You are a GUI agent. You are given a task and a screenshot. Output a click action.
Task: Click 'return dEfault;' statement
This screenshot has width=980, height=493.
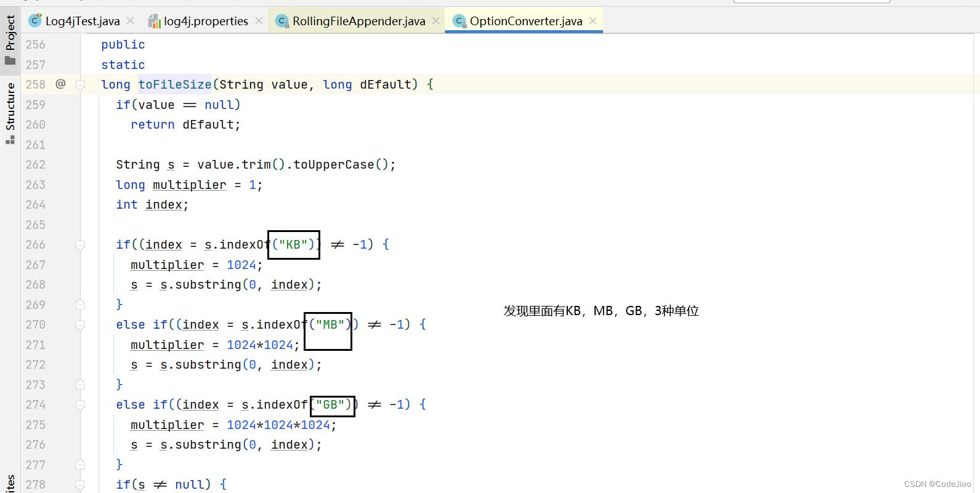185,124
